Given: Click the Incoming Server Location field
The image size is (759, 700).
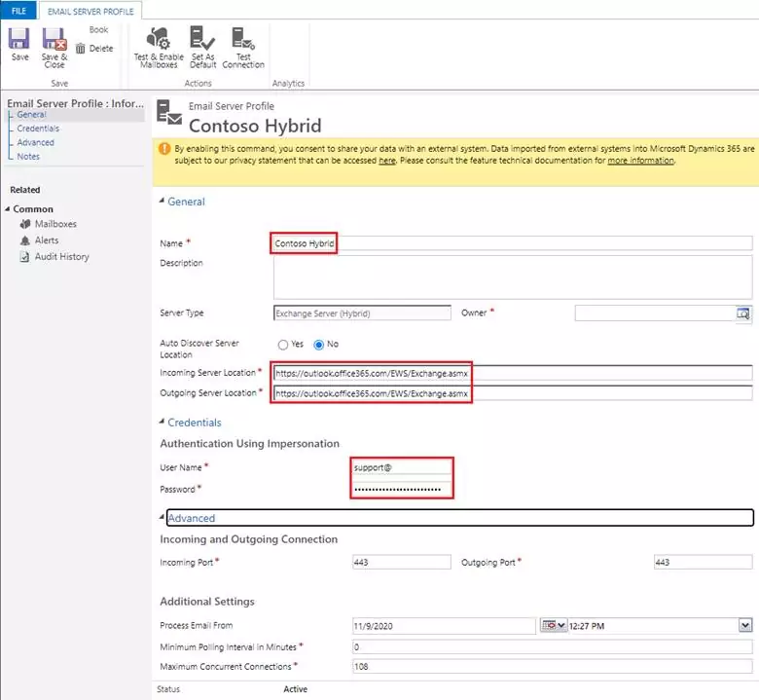Looking at the screenshot, I should (x=513, y=373).
